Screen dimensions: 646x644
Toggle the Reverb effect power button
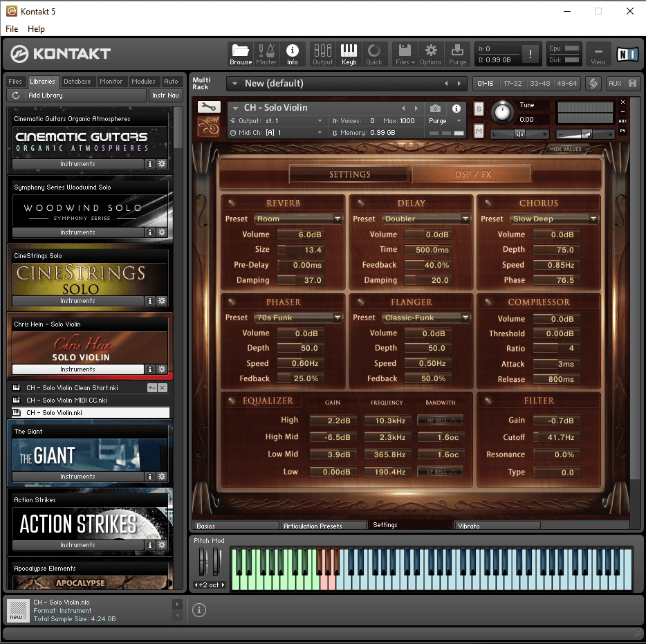(x=231, y=203)
